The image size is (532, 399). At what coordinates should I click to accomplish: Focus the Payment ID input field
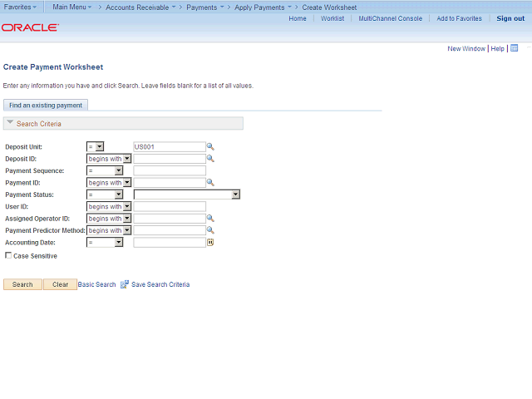(x=170, y=183)
